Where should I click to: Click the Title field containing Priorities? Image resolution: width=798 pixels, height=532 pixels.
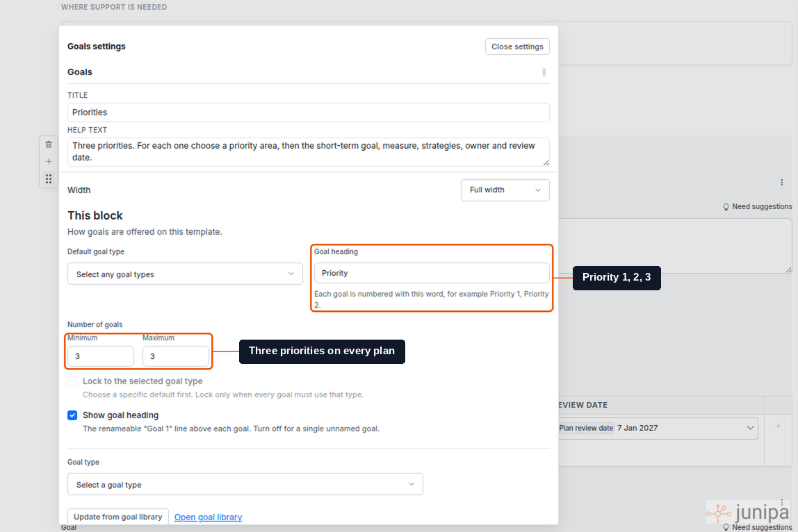[309, 113]
